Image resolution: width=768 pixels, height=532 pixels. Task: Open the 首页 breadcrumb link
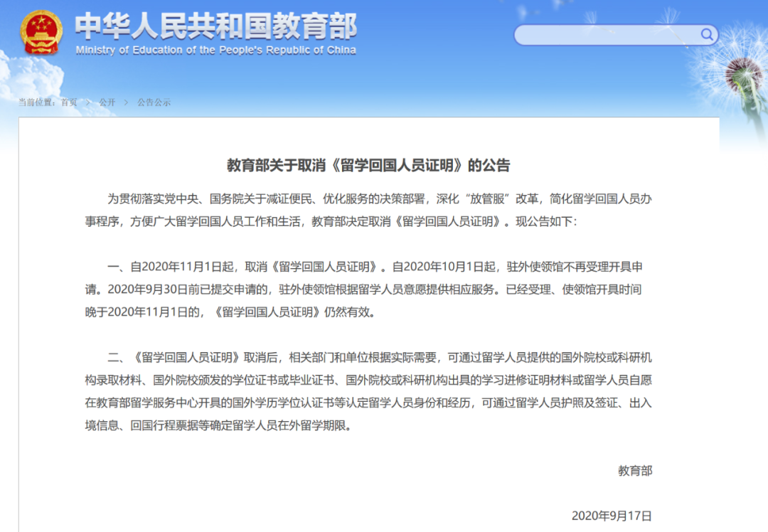(69, 102)
